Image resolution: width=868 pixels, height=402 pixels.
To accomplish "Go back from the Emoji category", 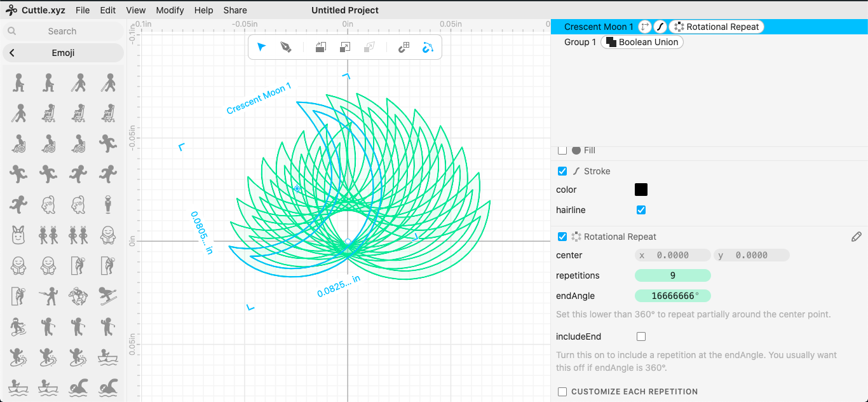I will pyautogui.click(x=12, y=53).
